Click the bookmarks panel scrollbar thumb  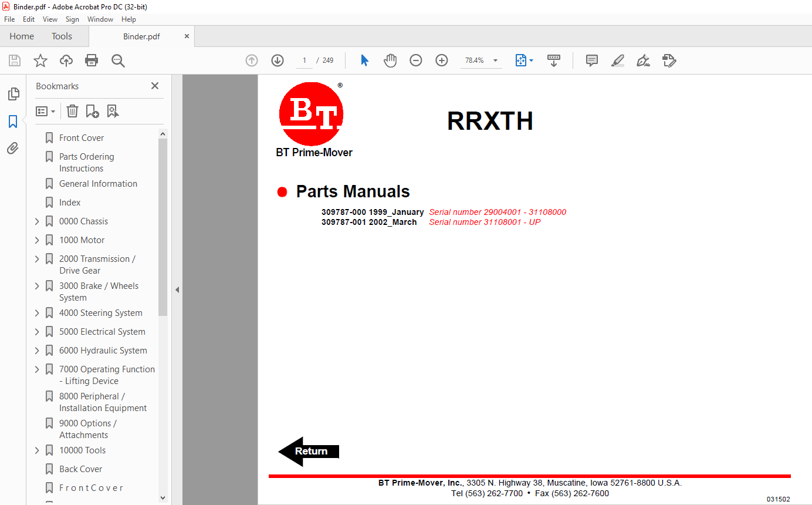(x=163, y=227)
